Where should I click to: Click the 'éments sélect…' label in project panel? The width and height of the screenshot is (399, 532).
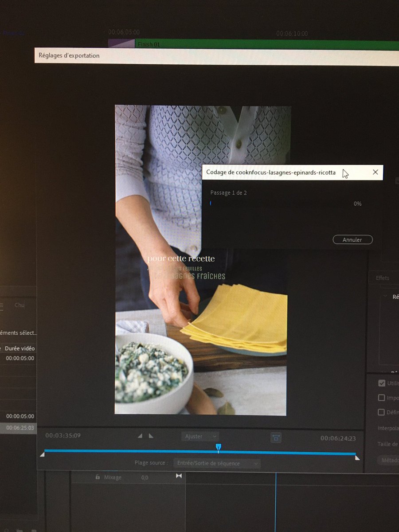click(18, 332)
